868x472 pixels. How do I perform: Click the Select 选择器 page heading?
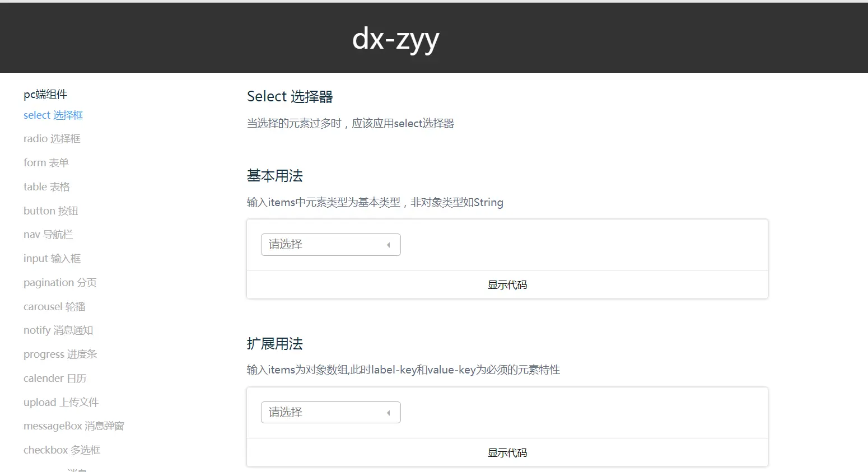click(x=290, y=97)
